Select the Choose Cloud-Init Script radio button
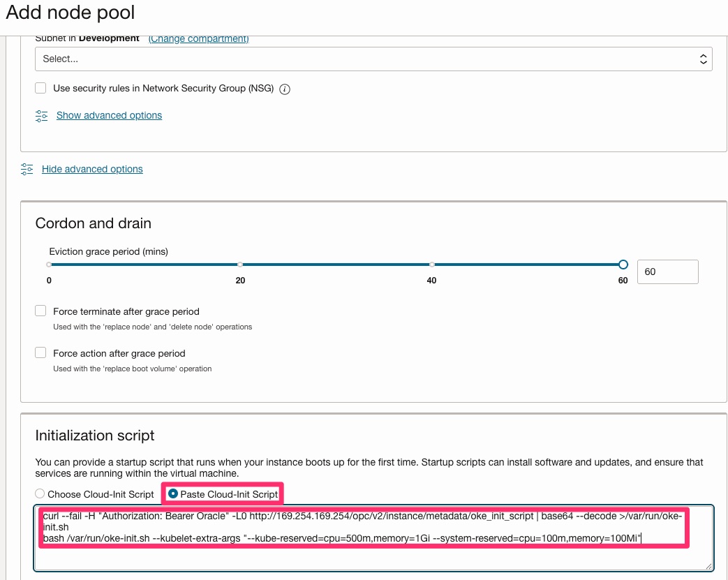 (40, 493)
